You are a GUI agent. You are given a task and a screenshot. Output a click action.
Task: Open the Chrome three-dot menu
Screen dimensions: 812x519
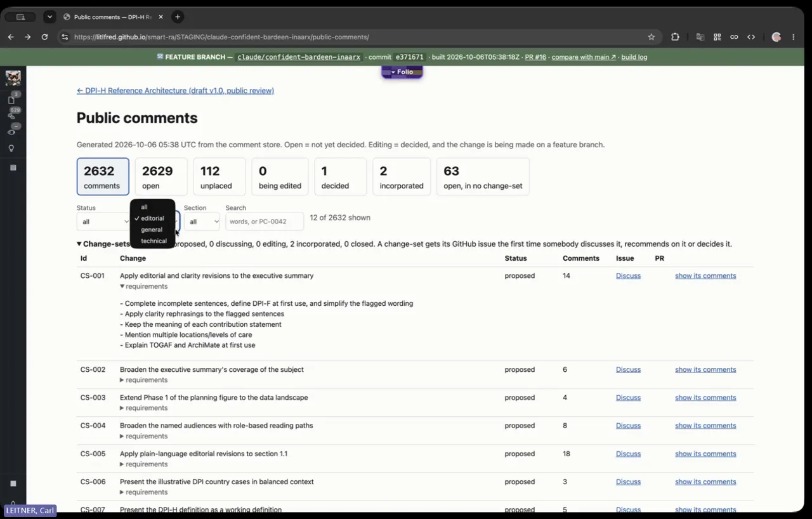(x=793, y=37)
